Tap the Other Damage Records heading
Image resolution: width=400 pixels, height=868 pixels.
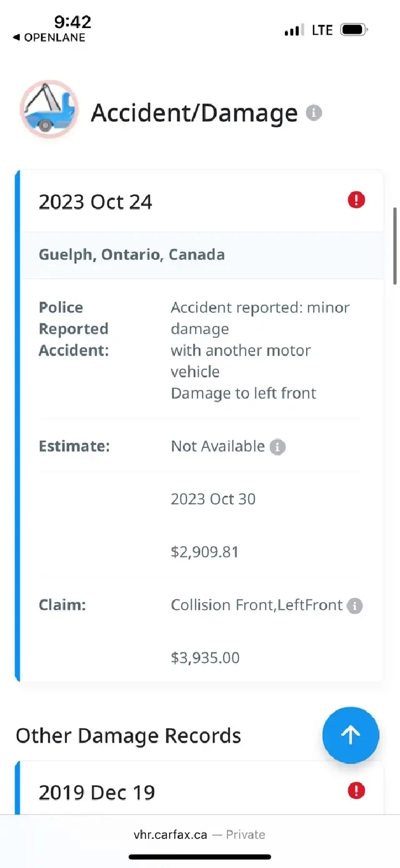coord(128,736)
